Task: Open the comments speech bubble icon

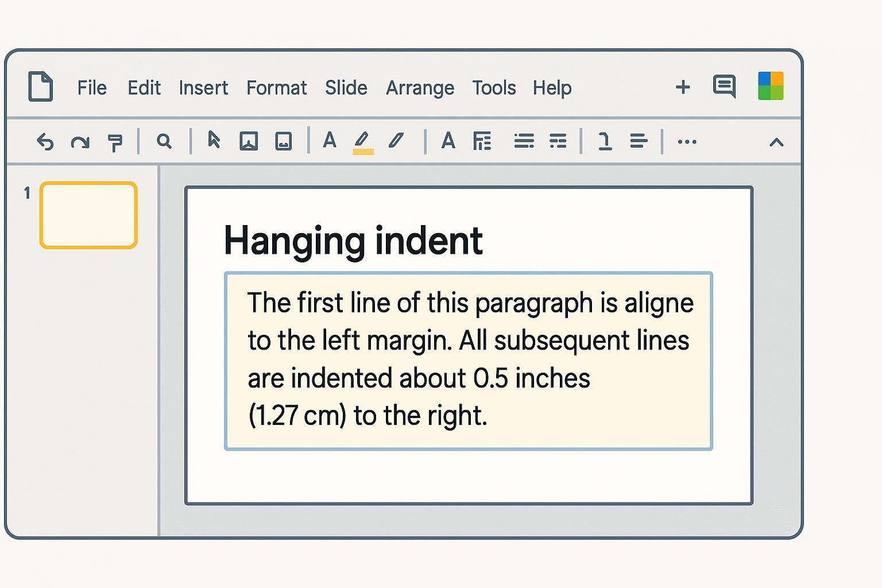Action: [724, 87]
